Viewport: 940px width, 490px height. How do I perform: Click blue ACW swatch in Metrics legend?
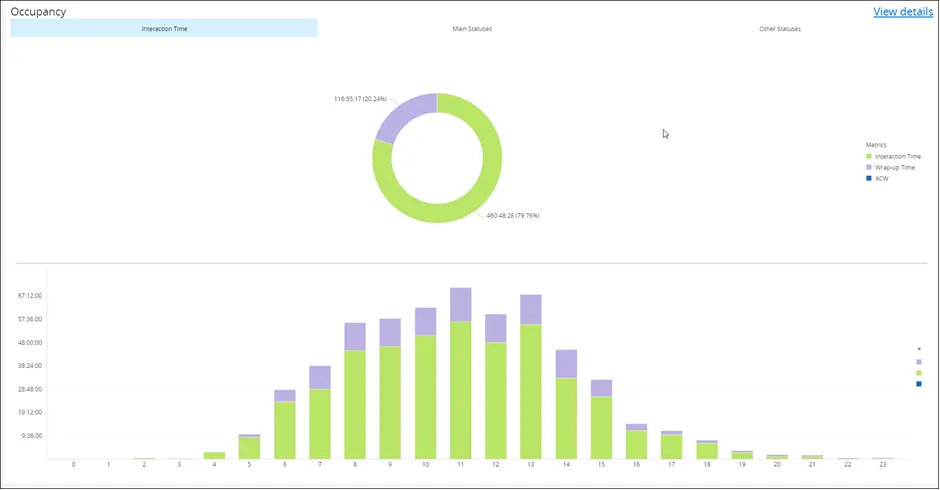click(x=869, y=178)
